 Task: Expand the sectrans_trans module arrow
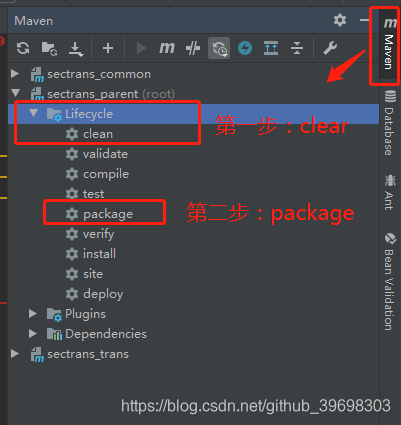coord(15,354)
